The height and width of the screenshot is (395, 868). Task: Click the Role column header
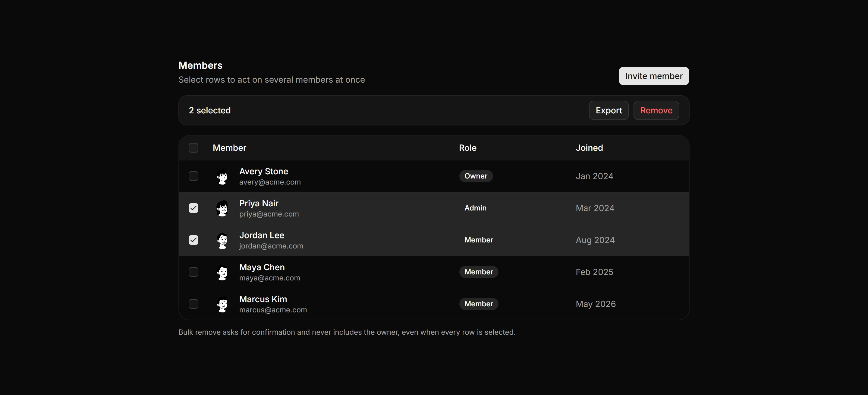point(468,148)
